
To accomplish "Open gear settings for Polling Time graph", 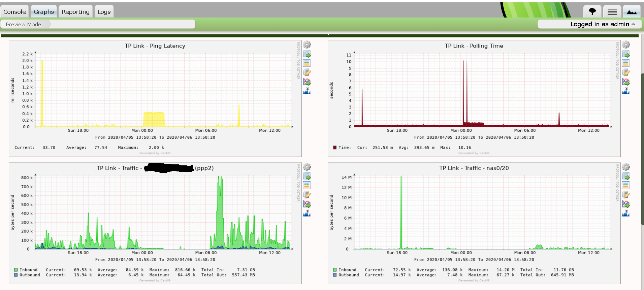I will click(626, 44).
